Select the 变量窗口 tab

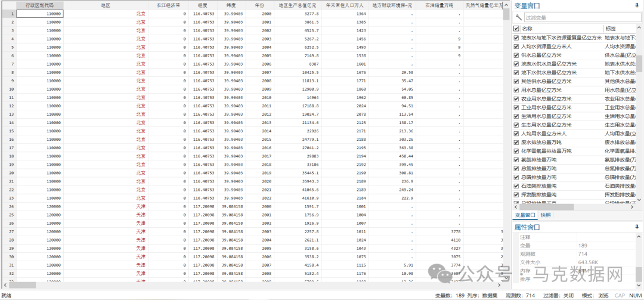pyautogui.click(x=525, y=215)
